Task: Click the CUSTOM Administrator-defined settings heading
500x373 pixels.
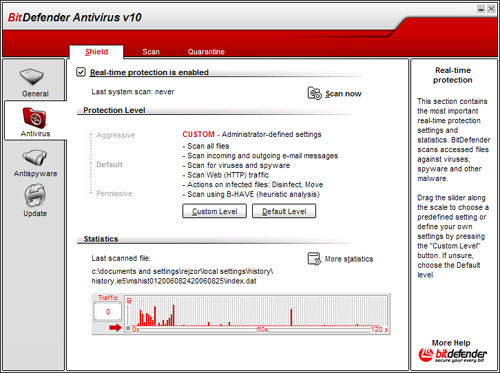Action: pos(252,134)
